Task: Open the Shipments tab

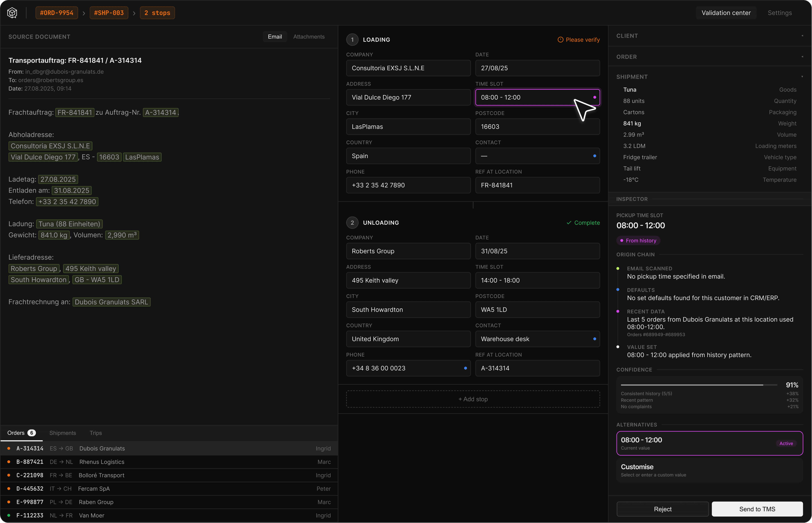Action: [63, 433]
